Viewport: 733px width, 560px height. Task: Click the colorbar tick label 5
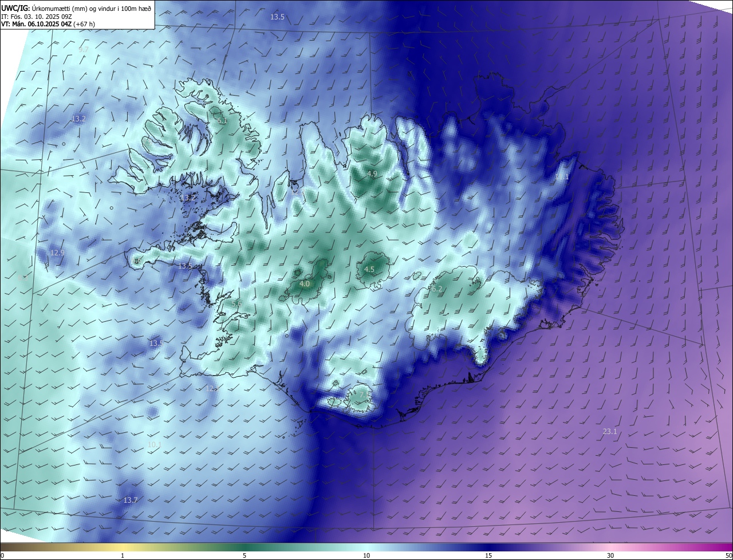pyautogui.click(x=245, y=555)
